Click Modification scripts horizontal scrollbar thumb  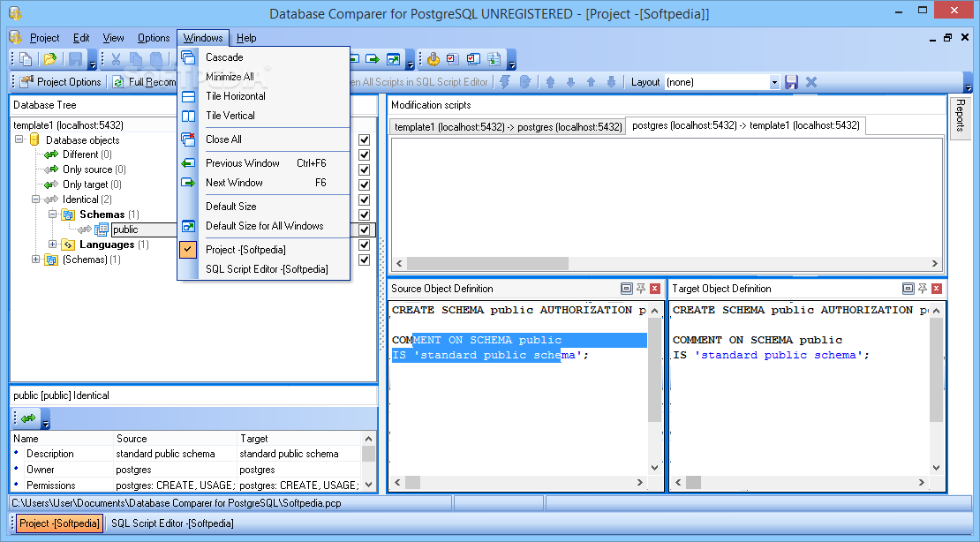point(487,263)
